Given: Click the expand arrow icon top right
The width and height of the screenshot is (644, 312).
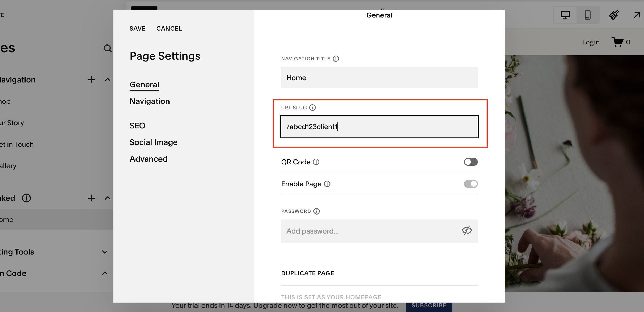Looking at the screenshot, I should (637, 15).
